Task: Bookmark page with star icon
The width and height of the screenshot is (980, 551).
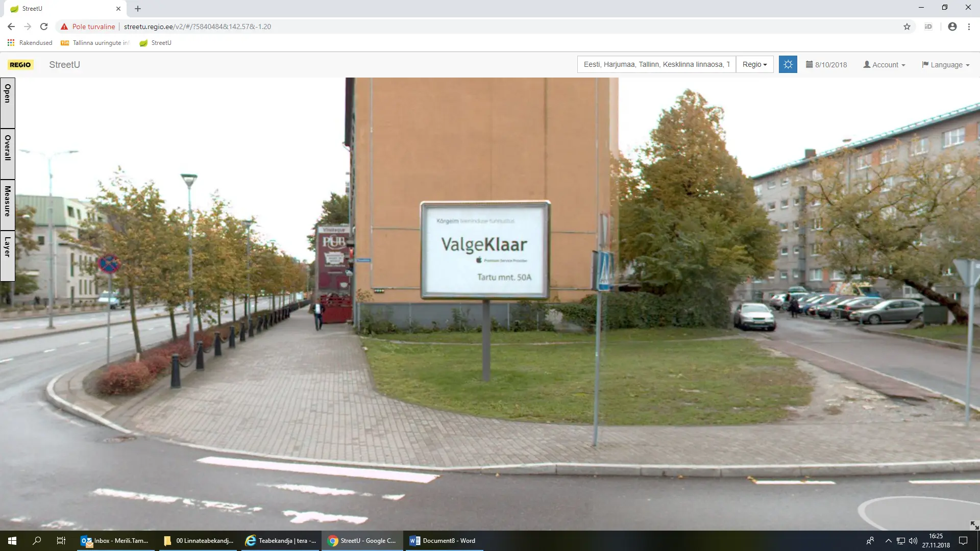Action: coord(907,27)
